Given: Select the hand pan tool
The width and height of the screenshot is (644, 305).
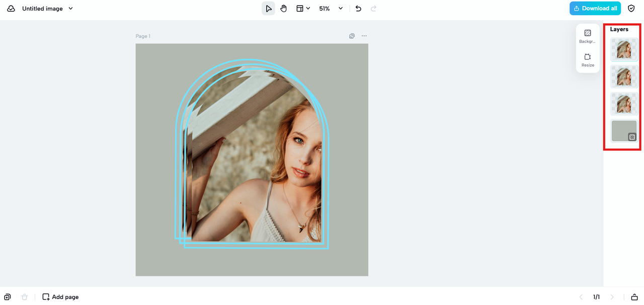Looking at the screenshot, I should click(x=284, y=9).
